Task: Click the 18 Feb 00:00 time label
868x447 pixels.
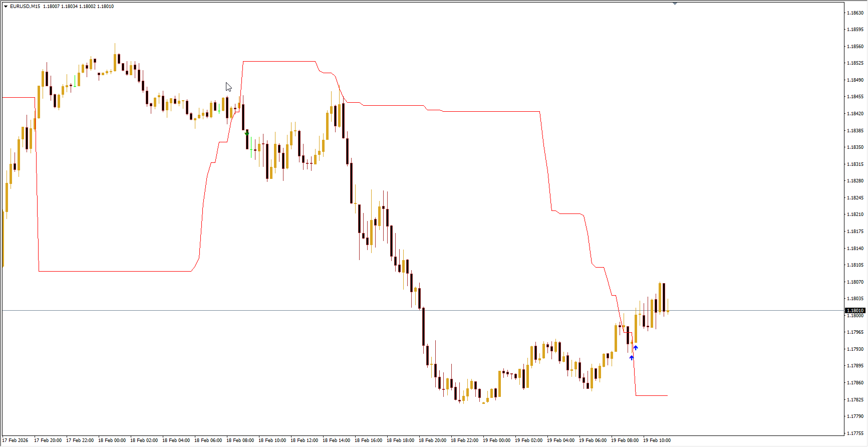Action: [x=112, y=440]
